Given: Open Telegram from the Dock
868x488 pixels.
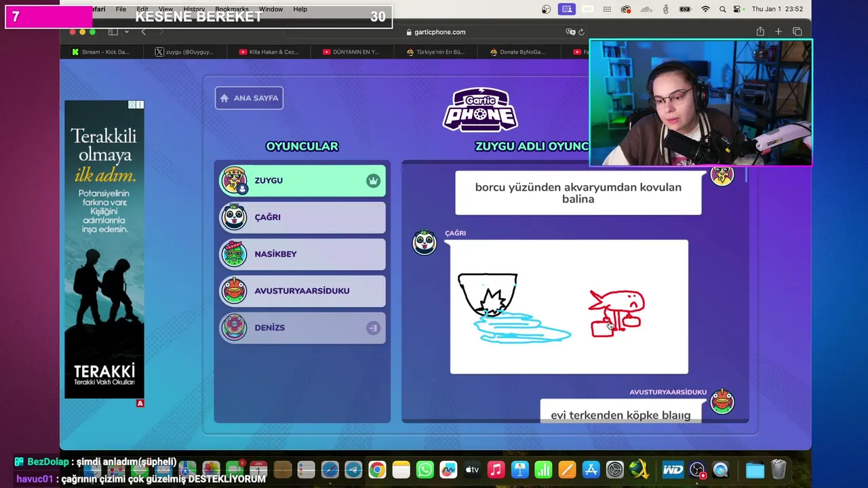Looking at the screenshot, I should (x=353, y=470).
